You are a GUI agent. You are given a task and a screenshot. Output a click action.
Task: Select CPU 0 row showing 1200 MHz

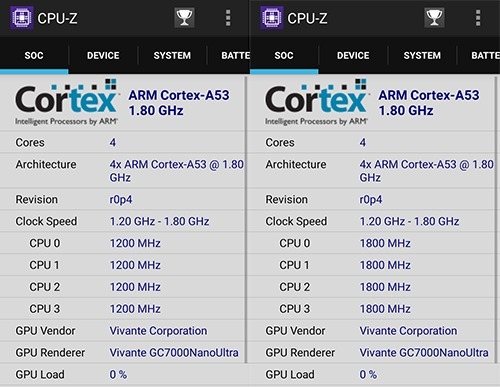122,243
